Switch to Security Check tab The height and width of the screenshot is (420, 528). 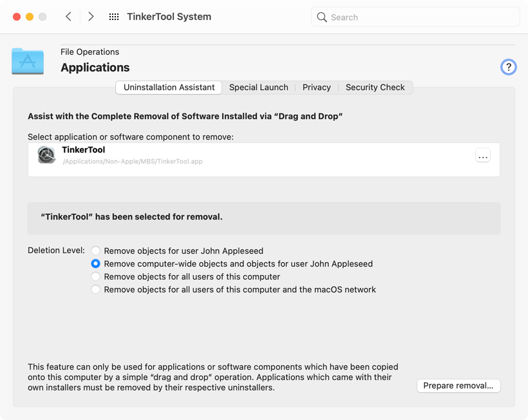[x=375, y=87]
